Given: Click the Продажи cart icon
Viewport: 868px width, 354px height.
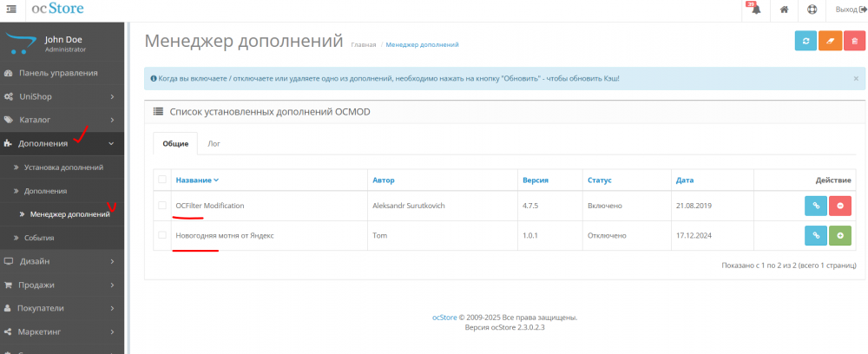Looking at the screenshot, I should [x=9, y=285].
